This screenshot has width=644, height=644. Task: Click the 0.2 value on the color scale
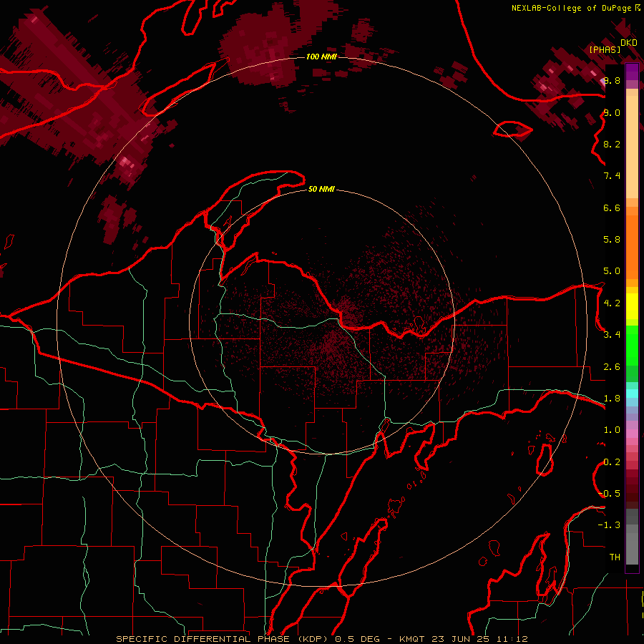(612, 462)
